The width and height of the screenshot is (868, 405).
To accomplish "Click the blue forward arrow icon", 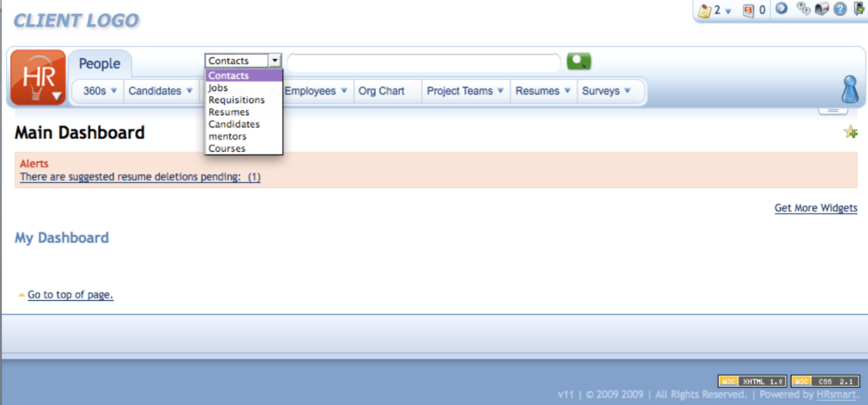I will (x=781, y=9).
